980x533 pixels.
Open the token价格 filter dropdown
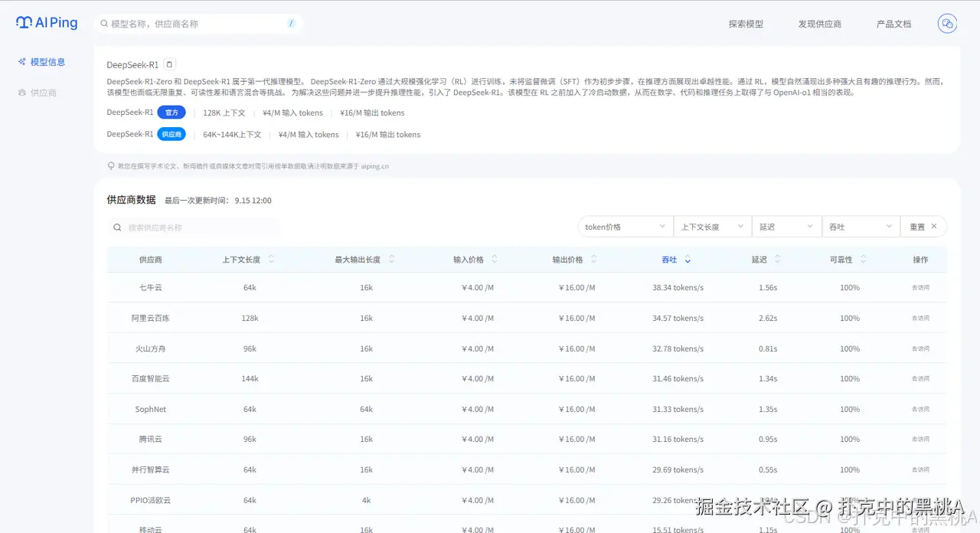coord(625,227)
